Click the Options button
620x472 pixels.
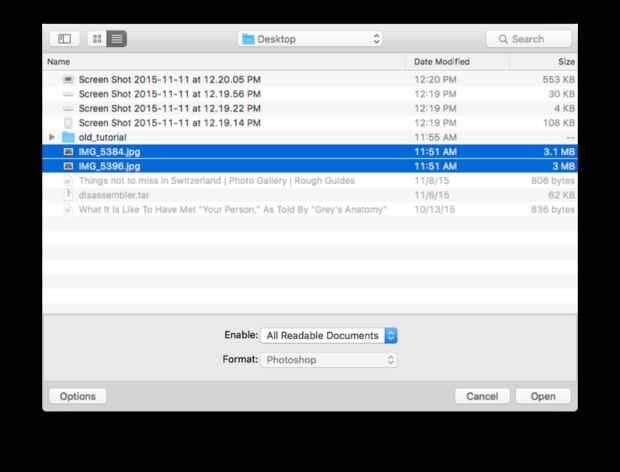click(x=78, y=396)
